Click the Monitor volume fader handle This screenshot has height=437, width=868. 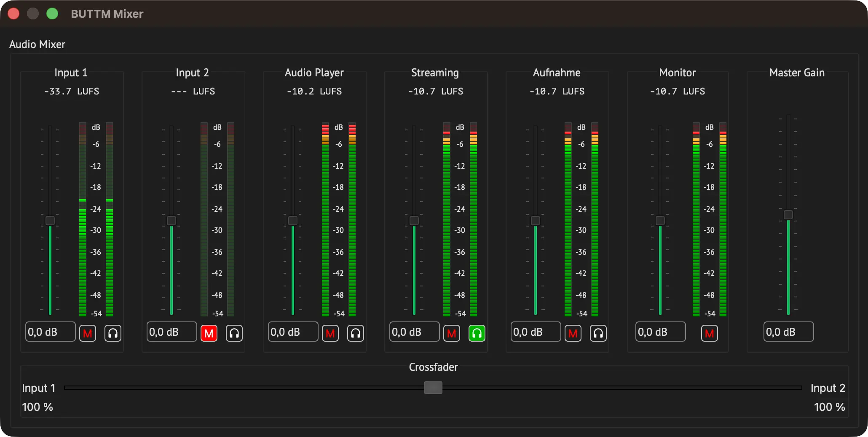660,221
